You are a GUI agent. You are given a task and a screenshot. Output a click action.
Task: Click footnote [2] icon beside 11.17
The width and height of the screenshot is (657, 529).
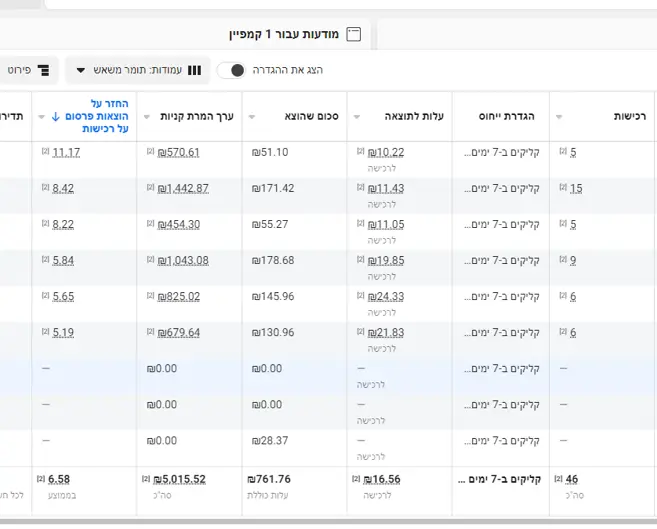[45, 151]
